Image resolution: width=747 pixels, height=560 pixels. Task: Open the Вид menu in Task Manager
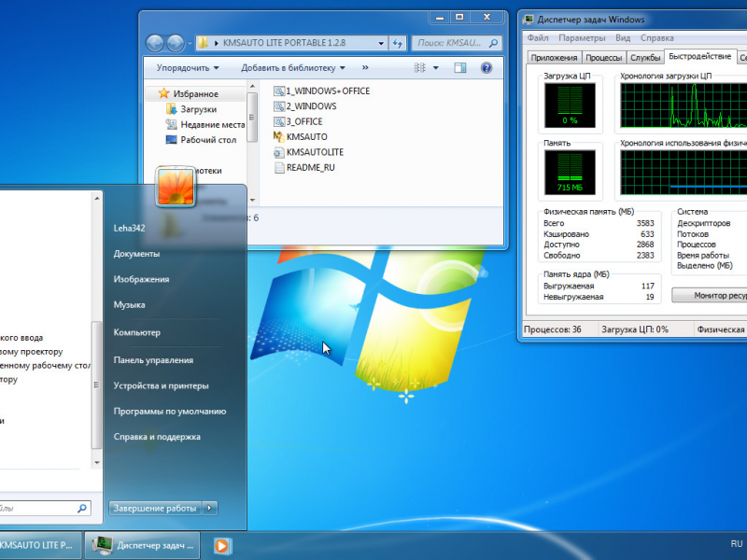(x=623, y=38)
